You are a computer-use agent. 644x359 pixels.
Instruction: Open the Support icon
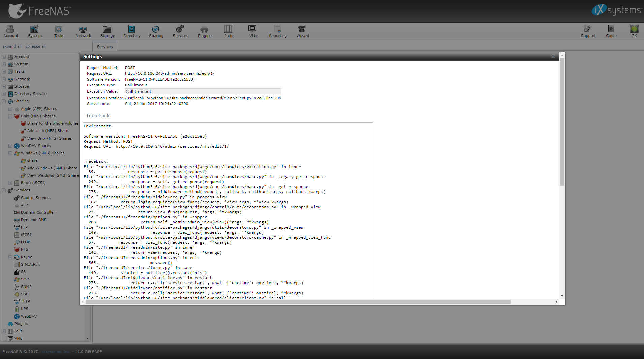click(588, 31)
